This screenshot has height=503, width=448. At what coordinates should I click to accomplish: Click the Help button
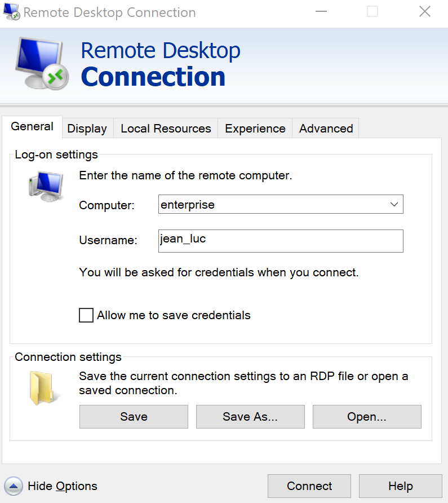[400, 486]
